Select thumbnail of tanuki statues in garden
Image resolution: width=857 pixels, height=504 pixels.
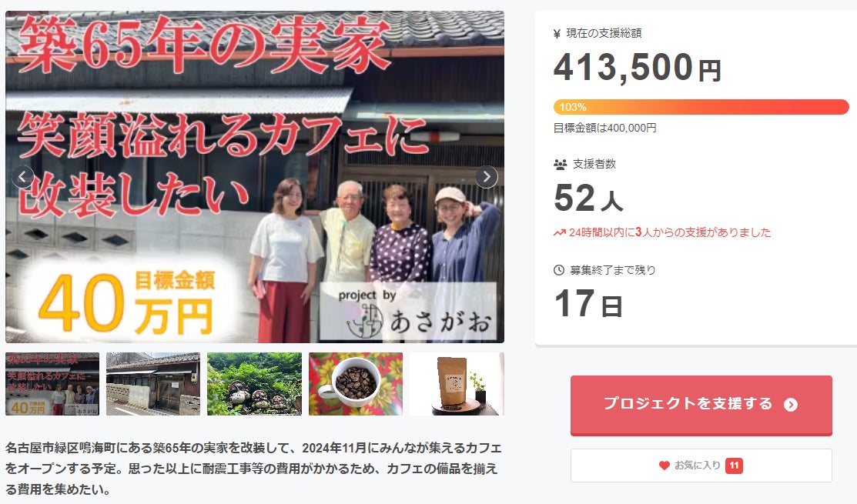click(254, 384)
